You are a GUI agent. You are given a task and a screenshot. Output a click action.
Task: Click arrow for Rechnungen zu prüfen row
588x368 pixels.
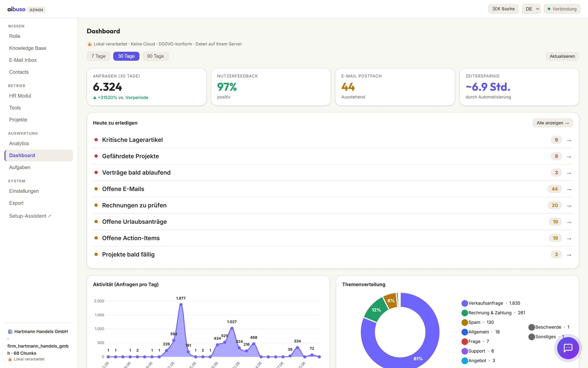click(x=569, y=206)
